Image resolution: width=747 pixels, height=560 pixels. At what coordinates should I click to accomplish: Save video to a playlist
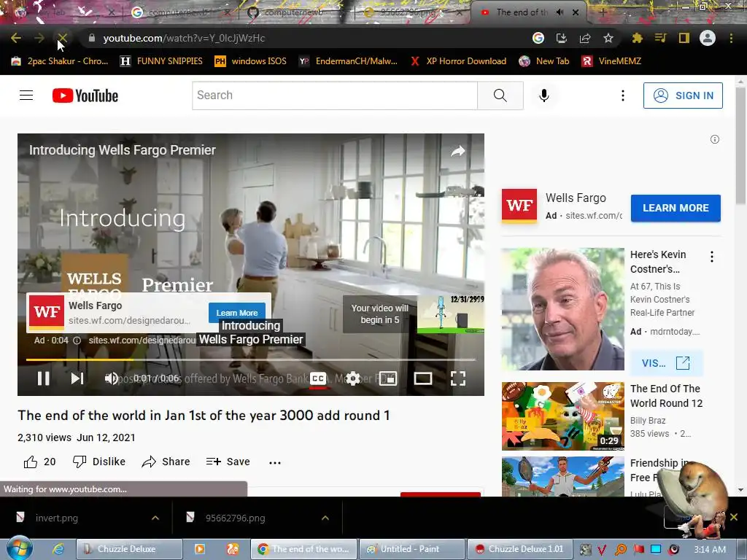coord(228,462)
